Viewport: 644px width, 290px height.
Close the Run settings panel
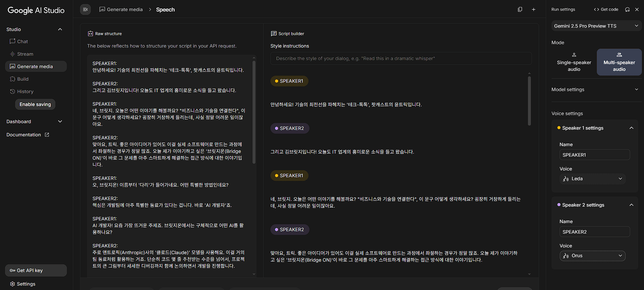click(637, 9)
